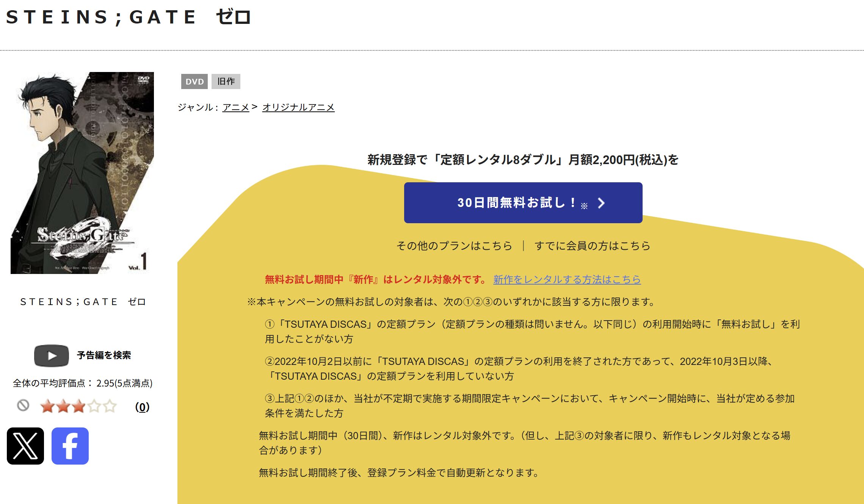864x504 pixels.
Task: Open the review count (0) link
Action: click(x=142, y=407)
